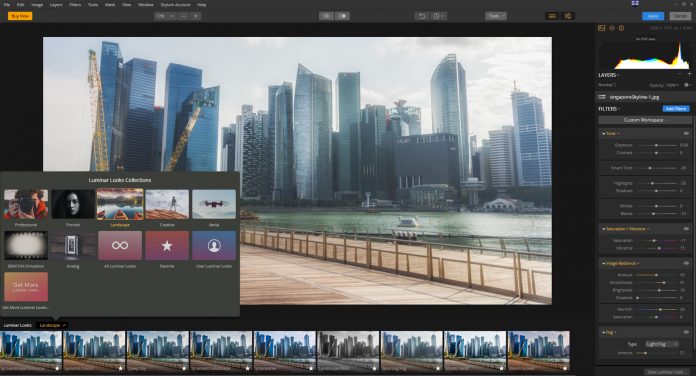696x376 pixels.
Task: Click the Apply button
Action: click(x=653, y=16)
